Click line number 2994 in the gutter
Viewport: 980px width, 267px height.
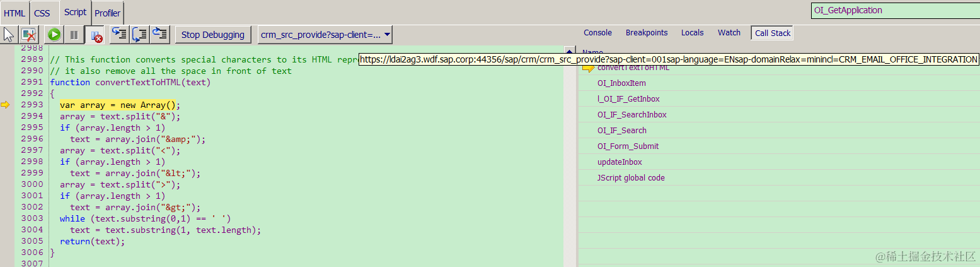coord(32,117)
